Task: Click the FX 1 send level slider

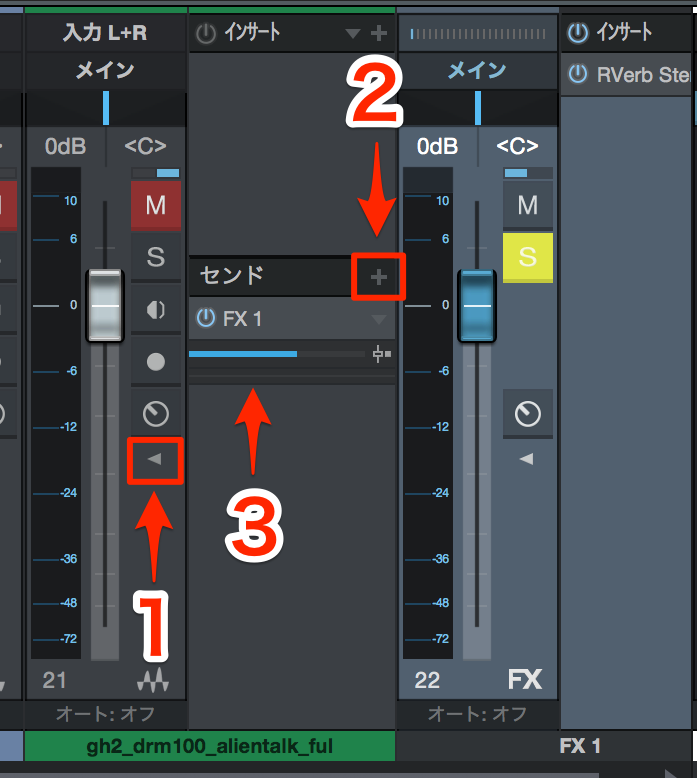Action: [x=277, y=354]
